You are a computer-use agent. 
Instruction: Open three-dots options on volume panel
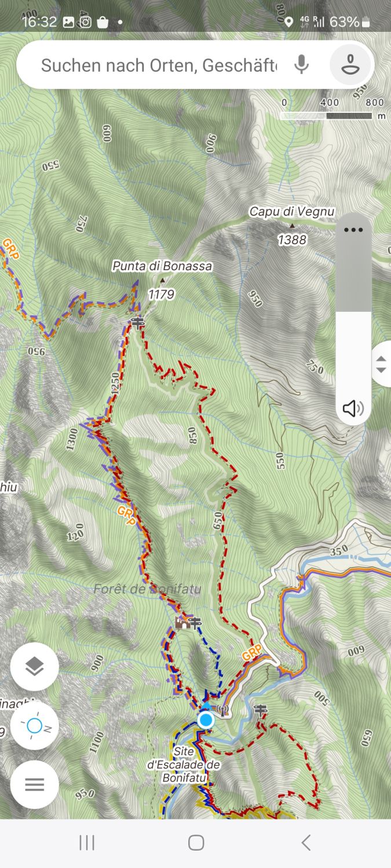click(x=353, y=230)
